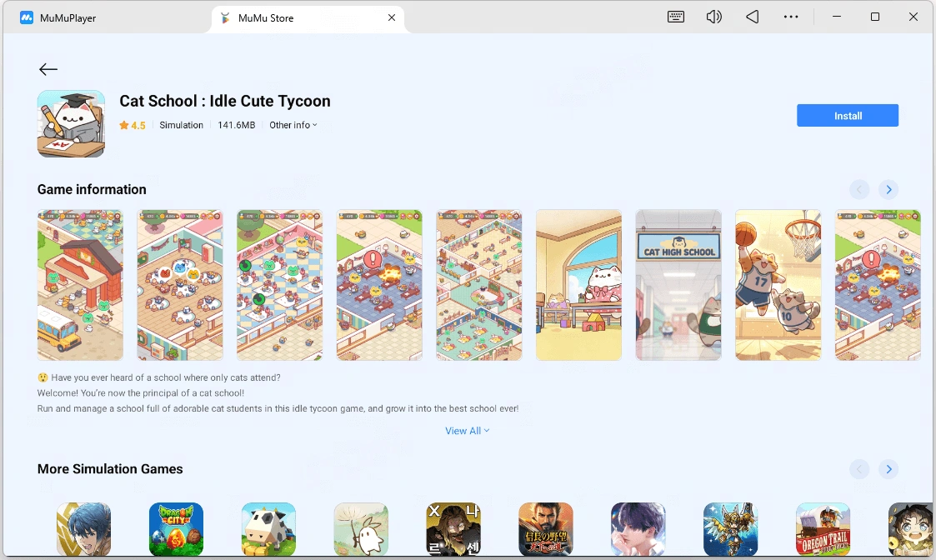Click the 141.6MB size text

[237, 125]
